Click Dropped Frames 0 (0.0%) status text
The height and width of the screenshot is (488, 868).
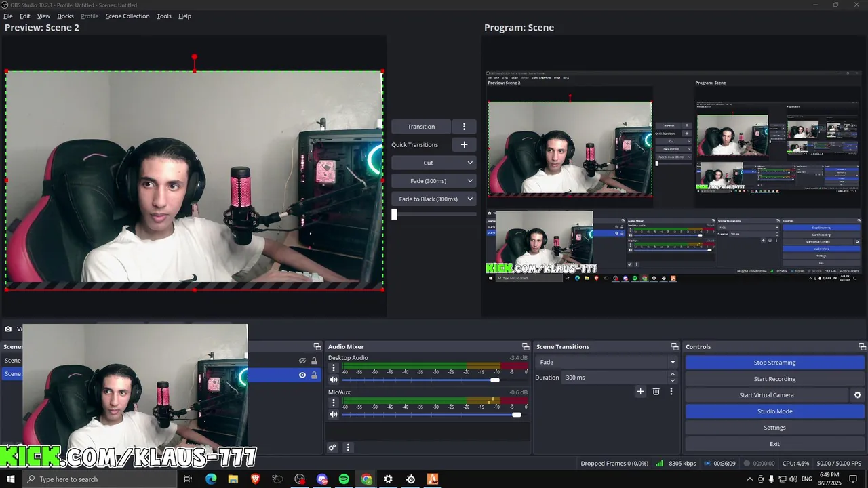pyautogui.click(x=614, y=464)
